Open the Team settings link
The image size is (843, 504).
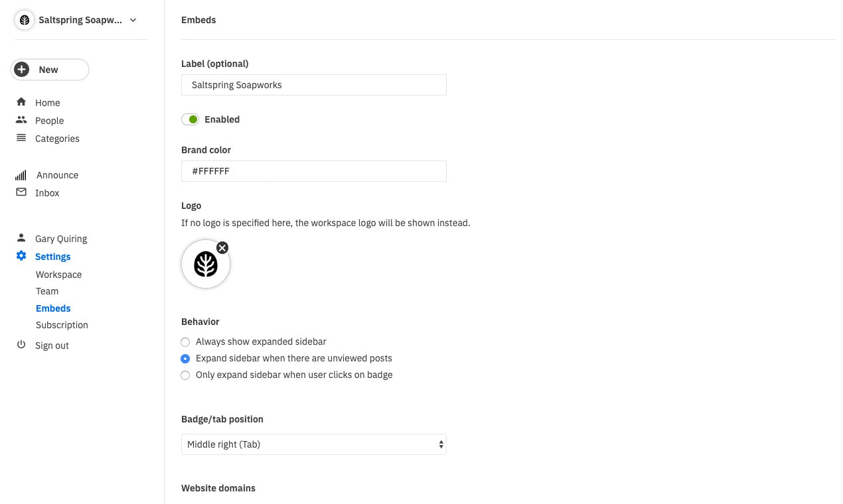(47, 291)
